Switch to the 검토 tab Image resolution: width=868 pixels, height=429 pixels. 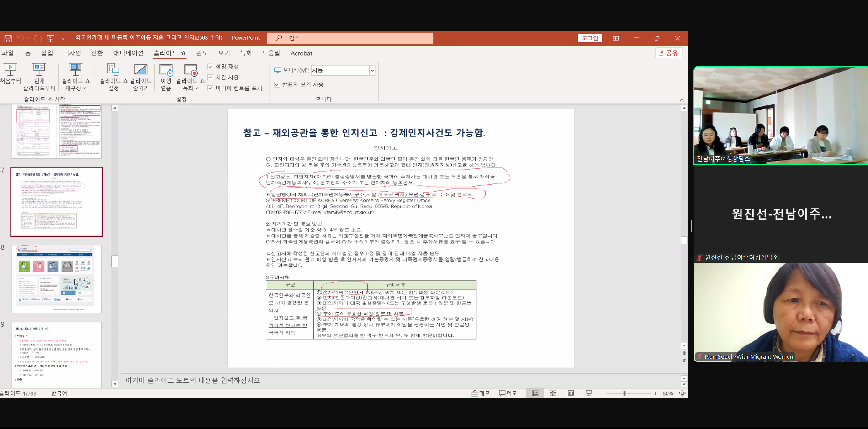pos(202,53)
